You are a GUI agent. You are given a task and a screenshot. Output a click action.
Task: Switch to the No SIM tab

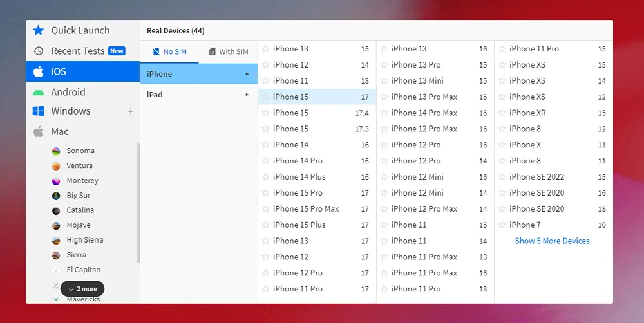pos(169,51)
